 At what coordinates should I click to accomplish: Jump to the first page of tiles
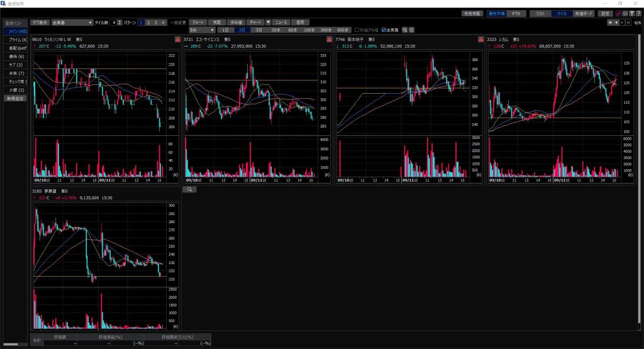pyautogui.click(x=609, y=22)
